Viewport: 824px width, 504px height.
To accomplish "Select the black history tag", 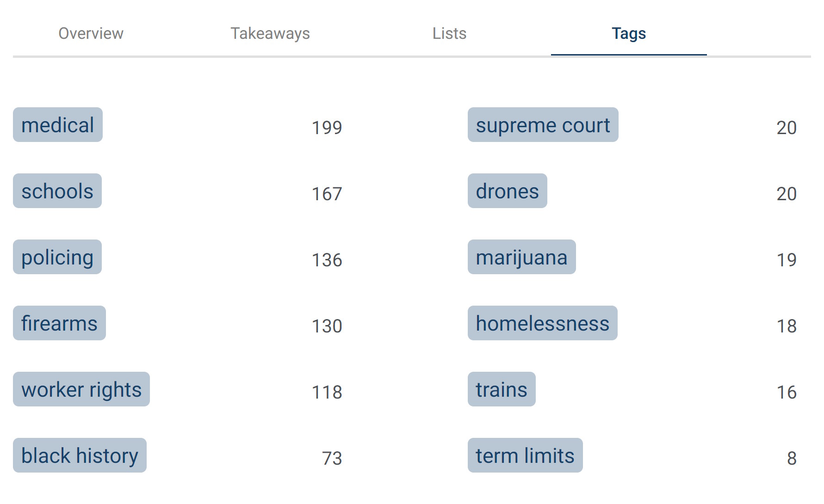I will tap(80, 456).
